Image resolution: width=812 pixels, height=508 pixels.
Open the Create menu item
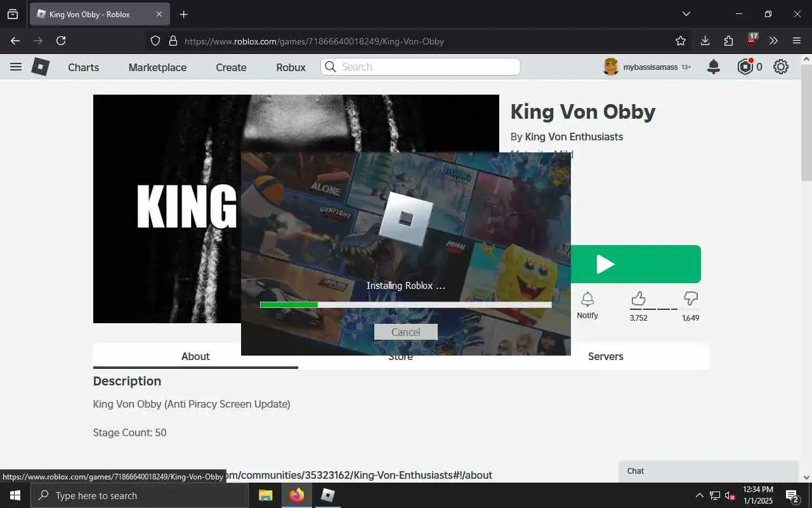click(231, 67)
